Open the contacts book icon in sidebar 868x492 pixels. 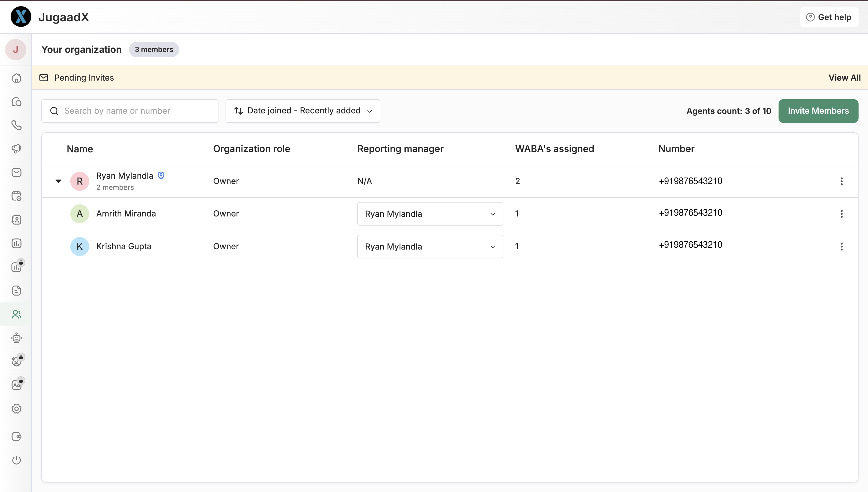coord(16,220)
